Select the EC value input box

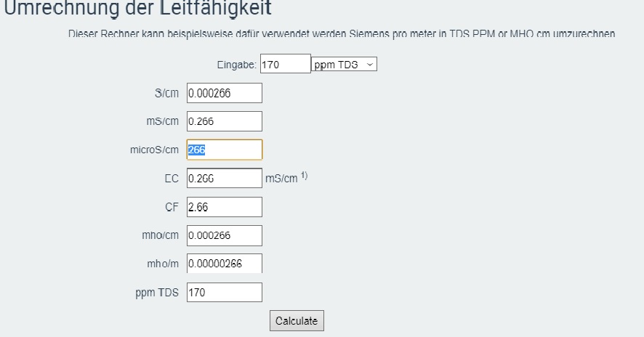[224, 178]
